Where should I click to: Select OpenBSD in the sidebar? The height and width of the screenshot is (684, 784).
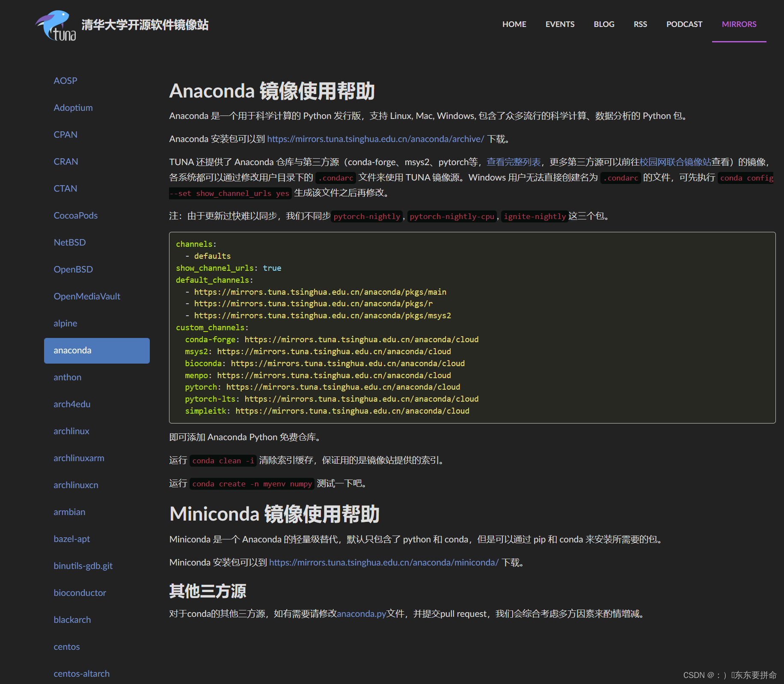click(73, 269)
